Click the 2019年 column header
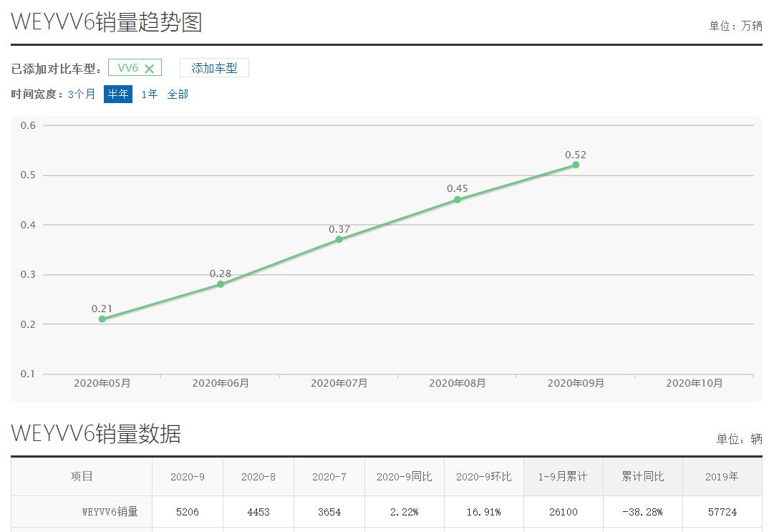 722,477
